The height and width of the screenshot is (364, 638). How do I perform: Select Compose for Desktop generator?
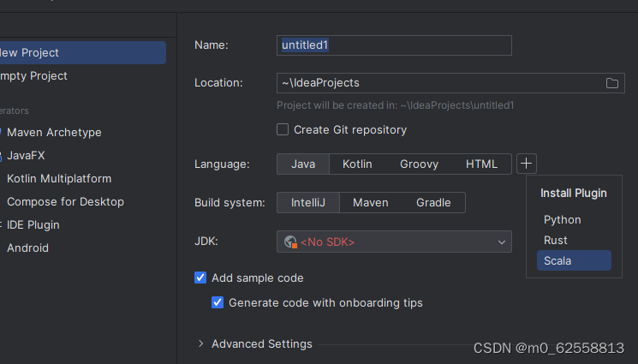click(x=65, y=201)
